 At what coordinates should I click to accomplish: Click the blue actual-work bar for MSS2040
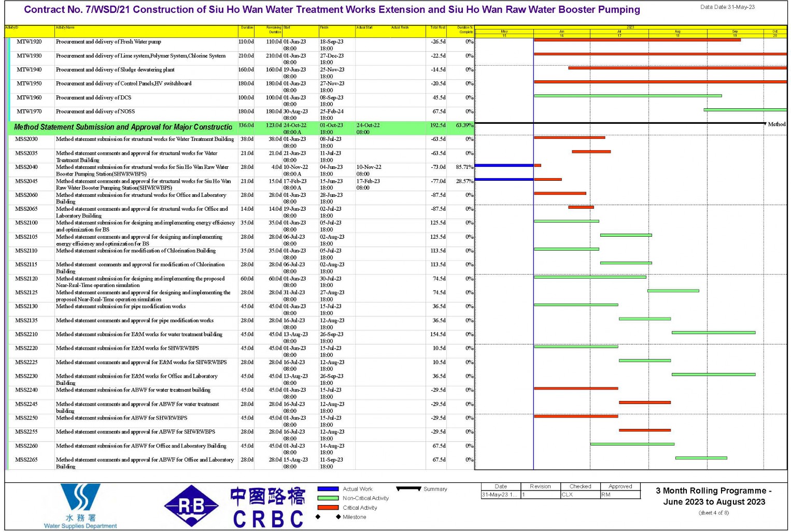[x=504, y=166]
